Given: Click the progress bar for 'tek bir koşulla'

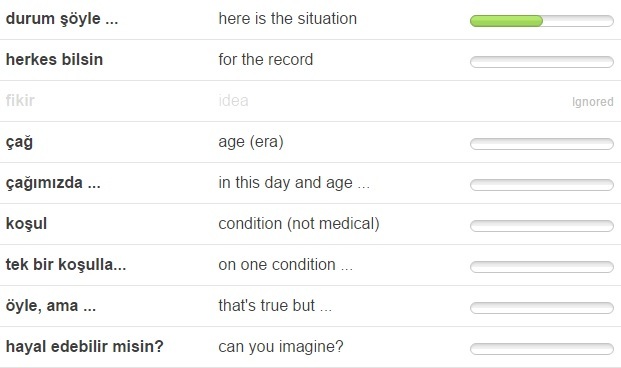Looking at the screenshot, I should 542,267.
